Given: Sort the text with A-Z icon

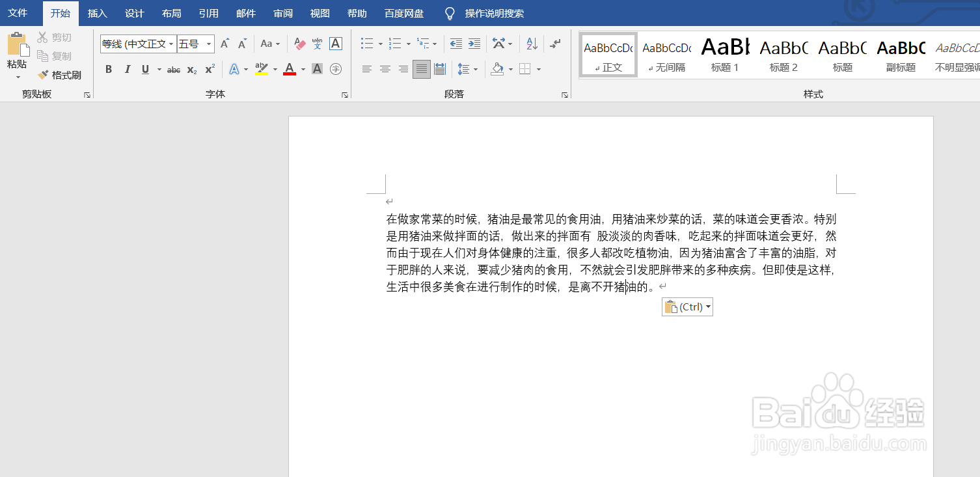Looking at the screenshot, I should 532,44.
